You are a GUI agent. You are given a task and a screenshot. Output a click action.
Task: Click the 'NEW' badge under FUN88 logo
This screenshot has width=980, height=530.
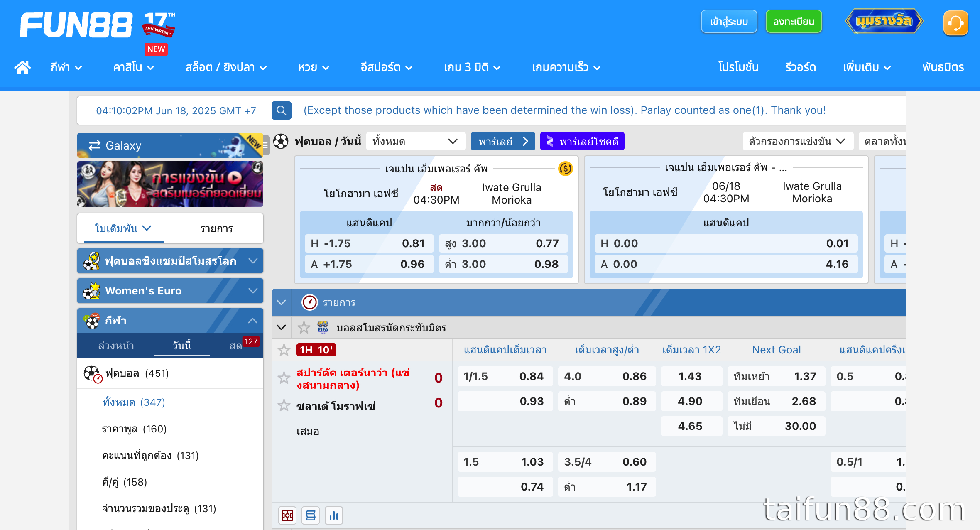pyautogui.click(x=156, y=49)
